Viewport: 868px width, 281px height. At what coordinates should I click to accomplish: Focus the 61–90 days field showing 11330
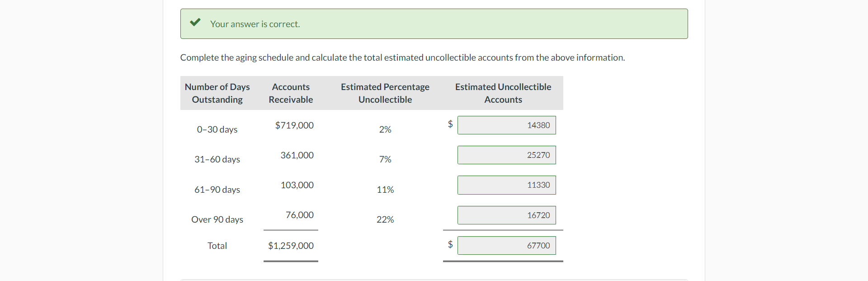(506, 185)
